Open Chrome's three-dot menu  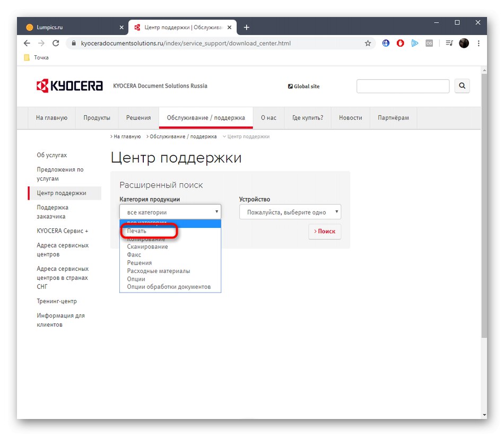479,43
